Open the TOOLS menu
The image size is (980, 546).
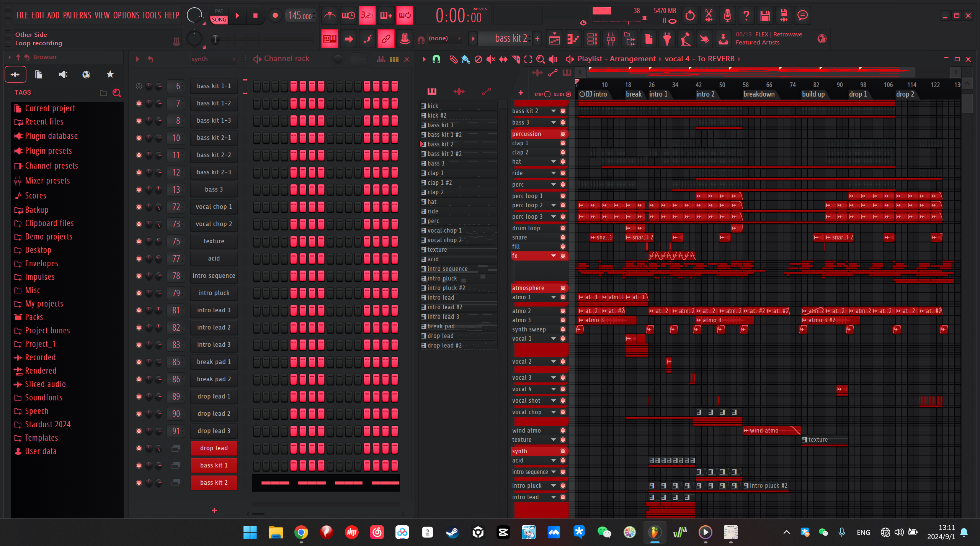click(152, 15)
